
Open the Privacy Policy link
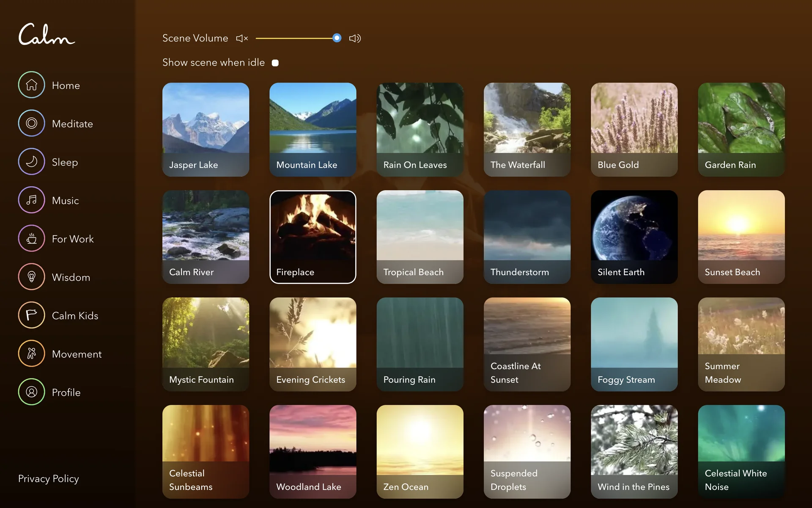[x=48, y=478]
